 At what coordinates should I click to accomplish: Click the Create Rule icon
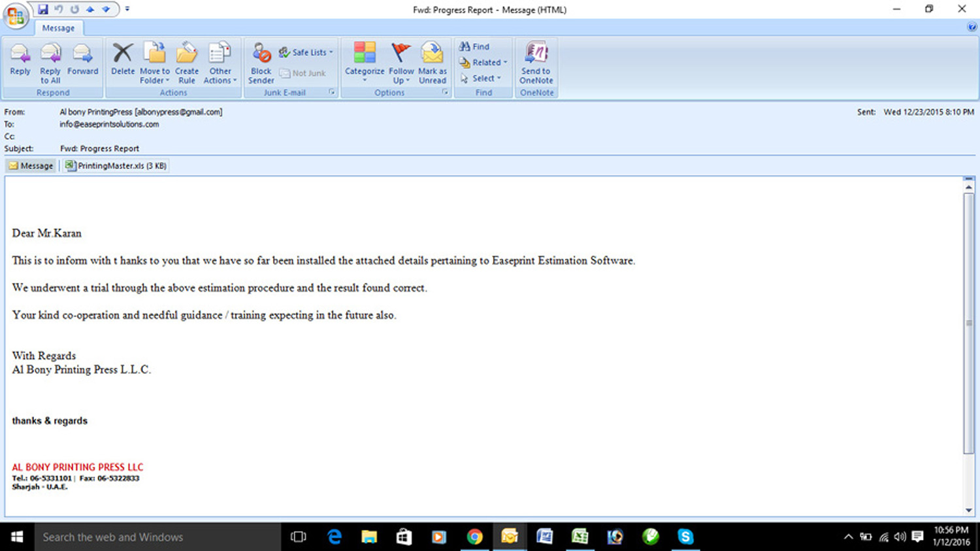[186, 63]
